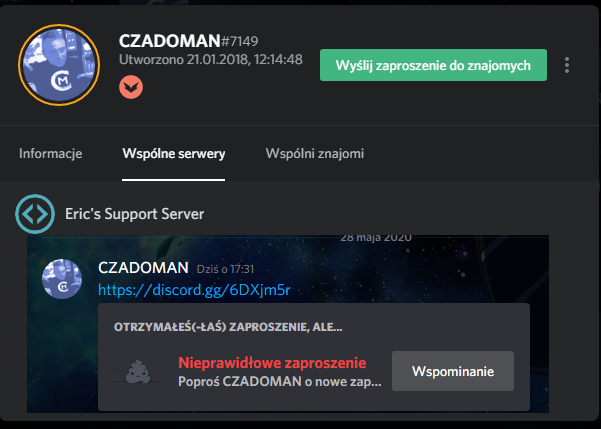Click the Nieprawidłowe zaproszenie red text
Image resolution: width=601 pixels, height=429 pixels.
point(272,363)
